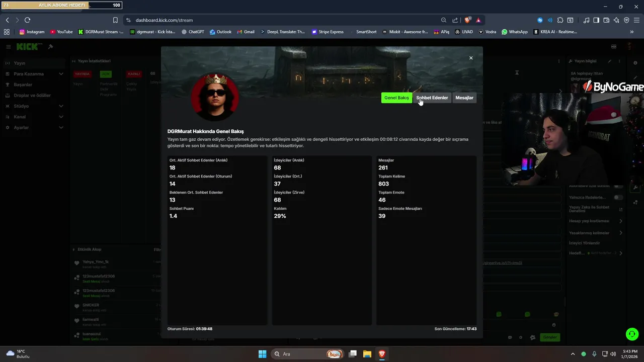
Task: Open the weather widget showing 16°C
Action: 18,354
